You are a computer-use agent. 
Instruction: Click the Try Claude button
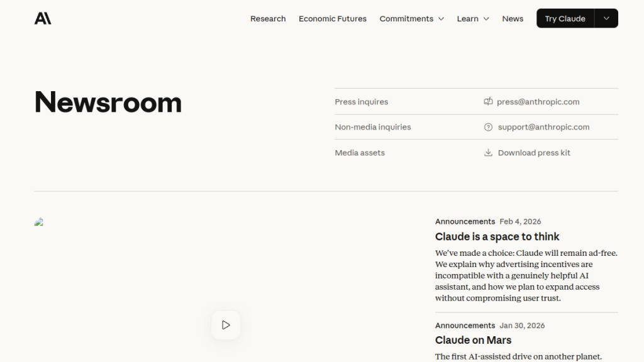565,18
